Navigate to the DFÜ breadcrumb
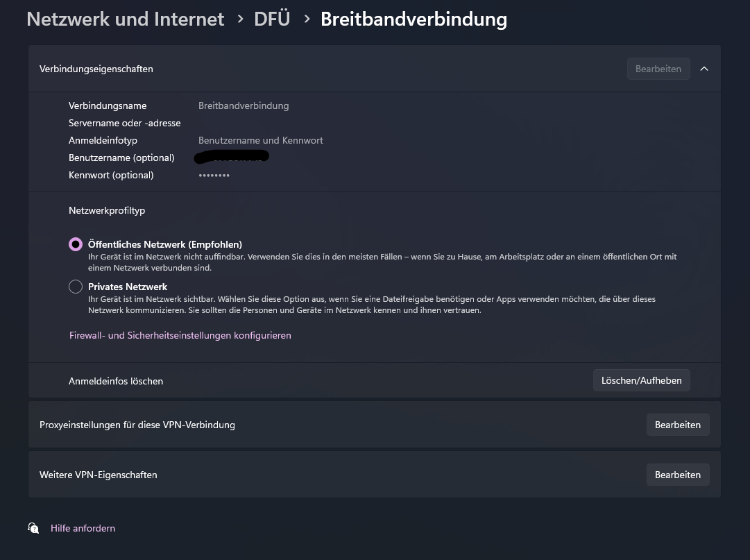This screenshot has height=560, width=750. point(272,19)
